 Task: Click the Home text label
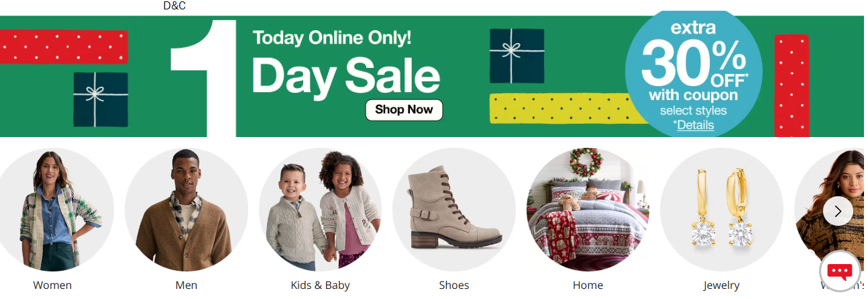point(588,286)
